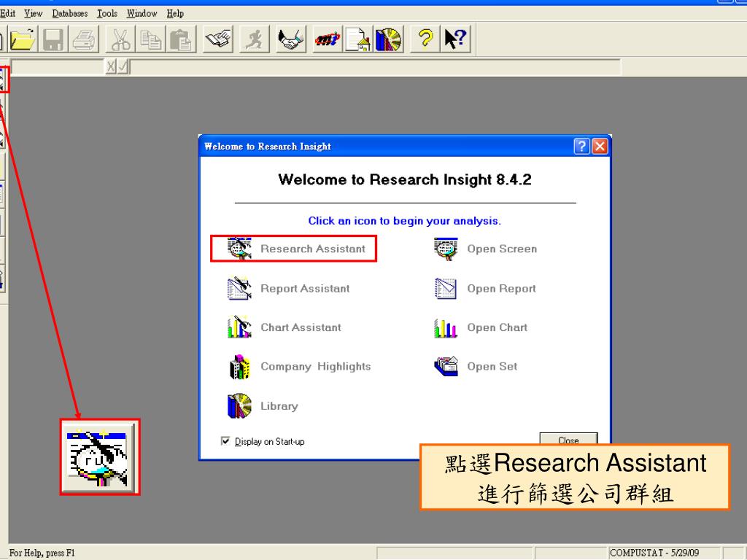Click the checkmark accept button in formula bar
This screenshot has width=747, height=560.
tap(123, 66)
